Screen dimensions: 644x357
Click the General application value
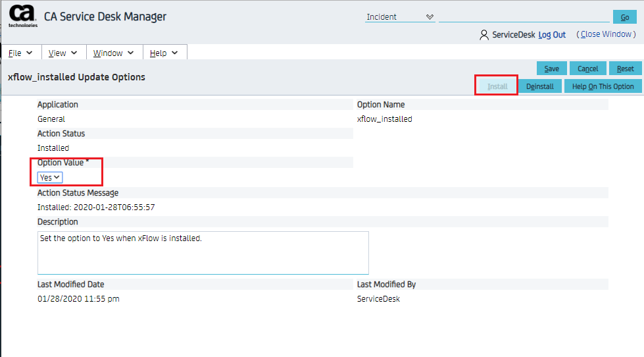(x=51, y=119)
